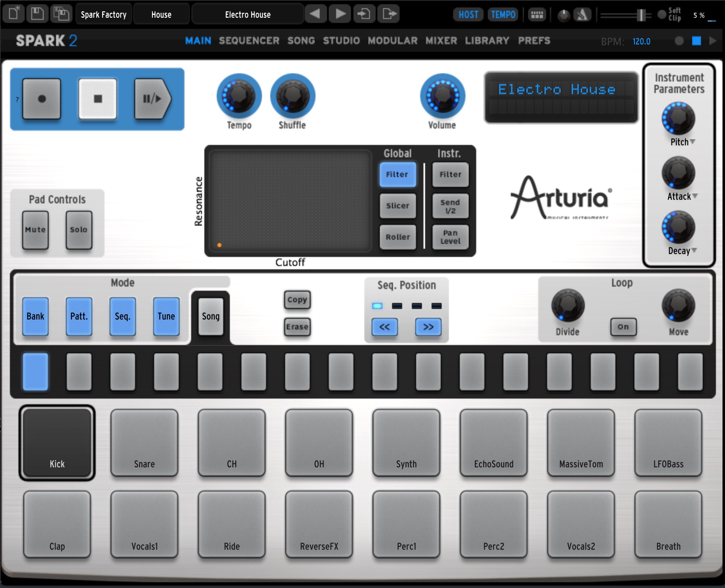Click the orange dot in the XY pad
Image resolution: width=725 pixels, height=588 pixels.
point(220,245)
